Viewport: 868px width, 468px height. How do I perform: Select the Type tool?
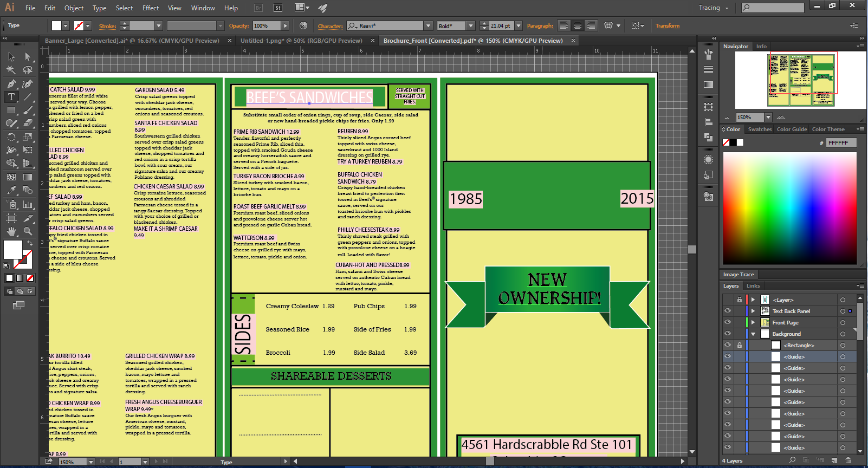[x=11, y=97]
